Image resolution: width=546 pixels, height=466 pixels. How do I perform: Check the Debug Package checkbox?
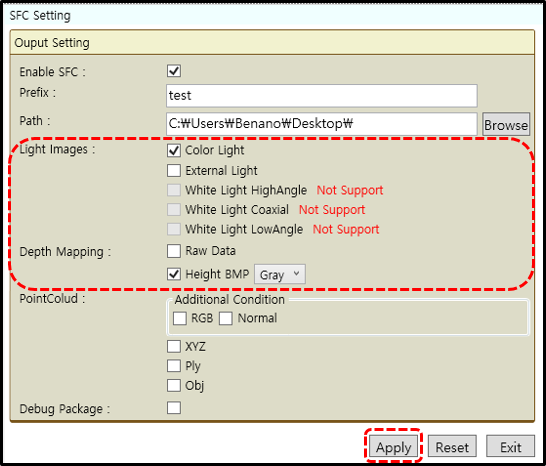pos(174,407)
